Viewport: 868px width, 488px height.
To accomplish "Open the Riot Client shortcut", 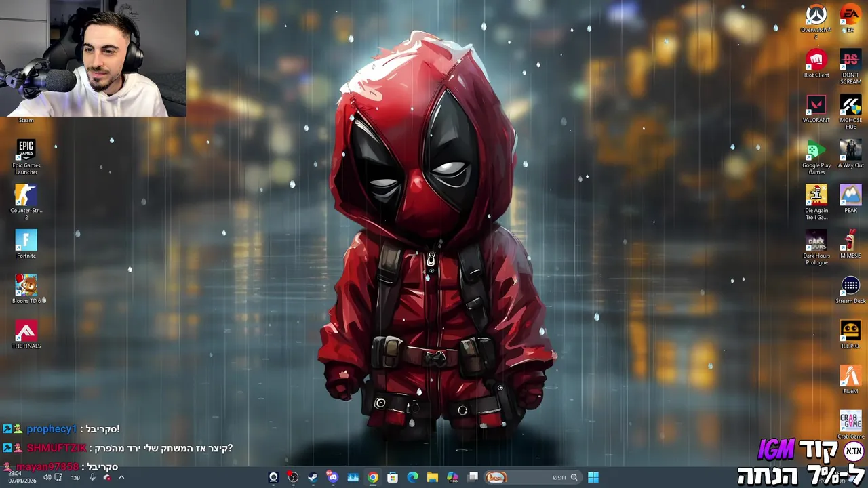I will (x=816, y=64).
